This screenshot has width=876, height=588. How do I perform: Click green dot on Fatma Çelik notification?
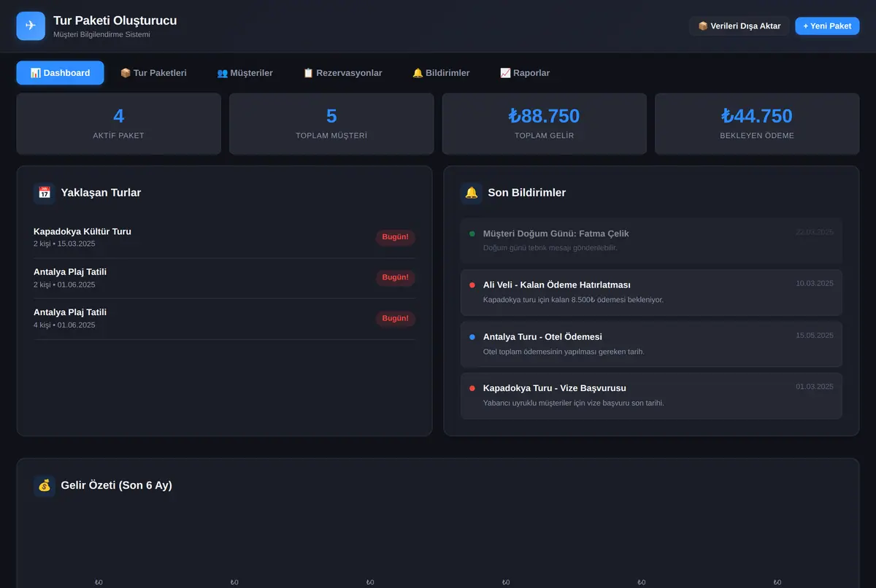(472, 233)
